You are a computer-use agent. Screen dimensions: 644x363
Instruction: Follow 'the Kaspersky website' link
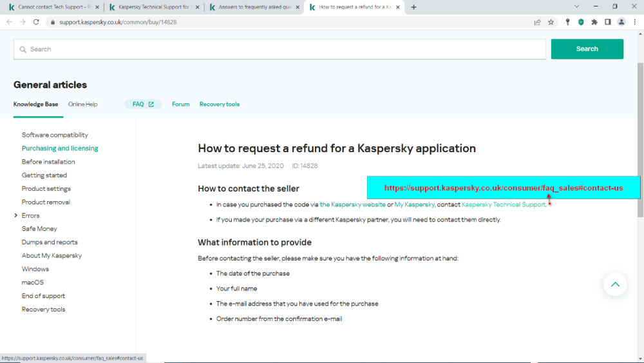pyautogui.click(x=352, y=204)
